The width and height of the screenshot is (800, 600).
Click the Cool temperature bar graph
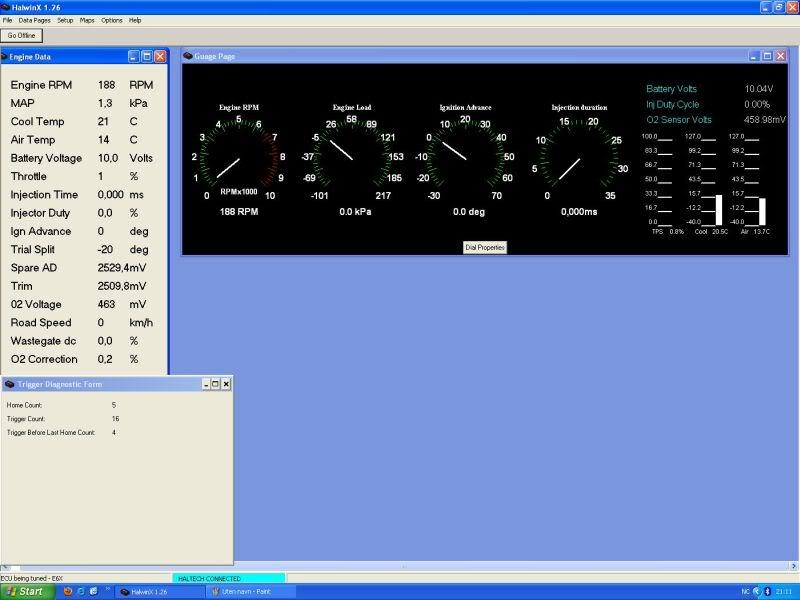point(707,184)
